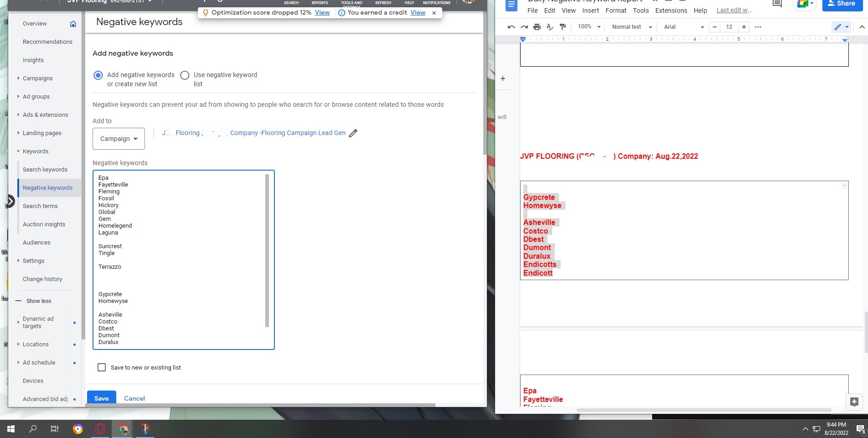
Task: Click the 'Last edit' link in Docs
Action: 734,10
